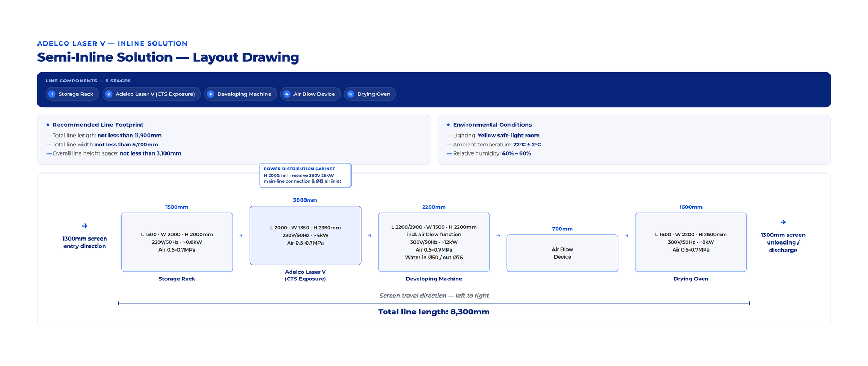
Task: Click the 2000mm dimension above Adelco Laser V box
Action: point(305,200)
